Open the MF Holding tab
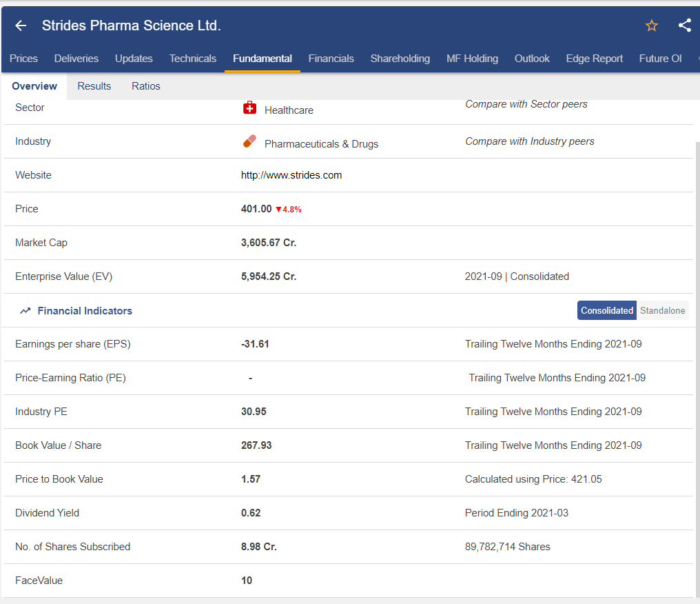The image size is (700, 604). pos(473,59)
